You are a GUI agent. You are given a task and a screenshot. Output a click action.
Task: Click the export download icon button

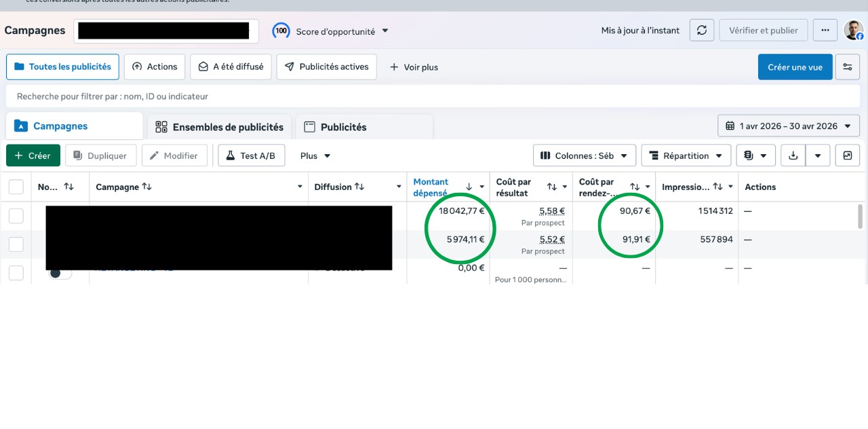click(793, 155)
